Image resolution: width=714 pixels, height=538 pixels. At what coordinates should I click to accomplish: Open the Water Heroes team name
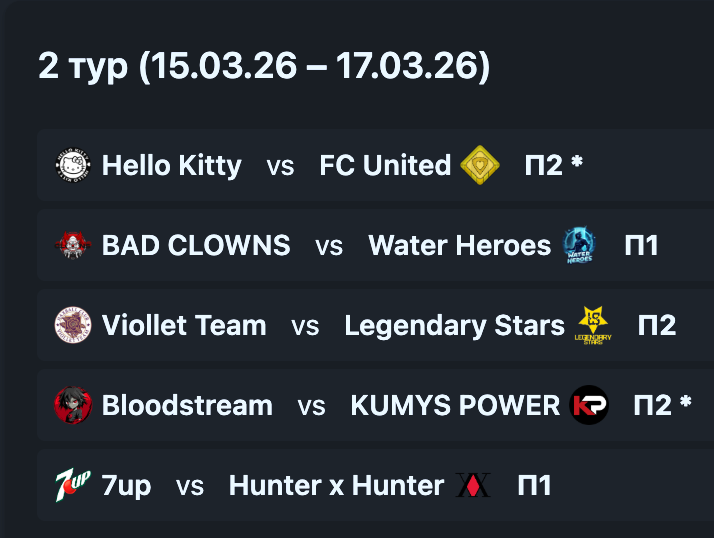(x=459, y=245)
